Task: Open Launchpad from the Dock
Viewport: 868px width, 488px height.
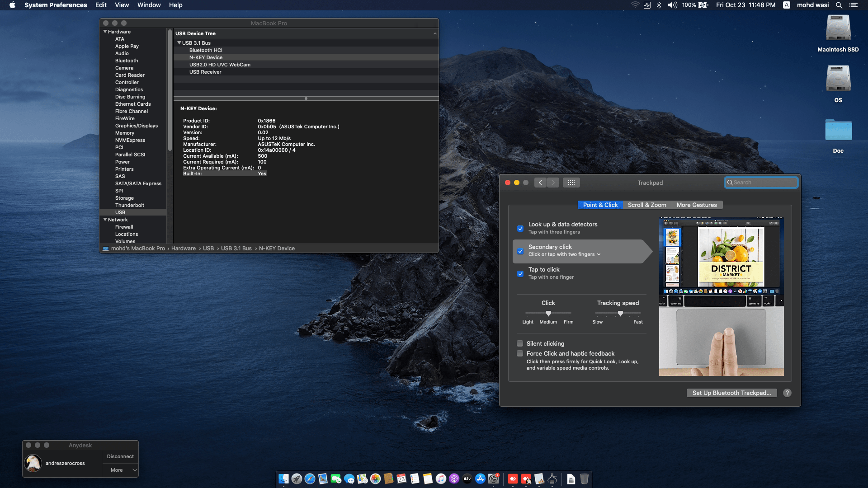Action: point(297,479)
